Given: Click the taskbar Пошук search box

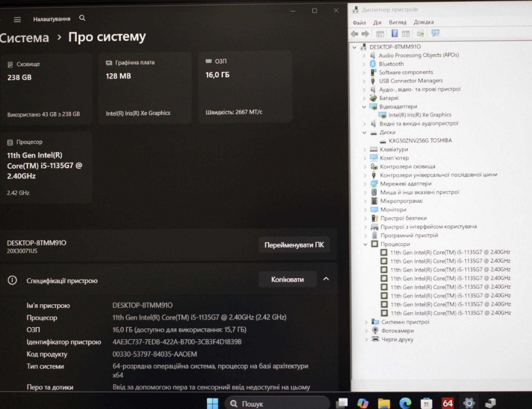Looking at the screenshot, I should point(276,403).
